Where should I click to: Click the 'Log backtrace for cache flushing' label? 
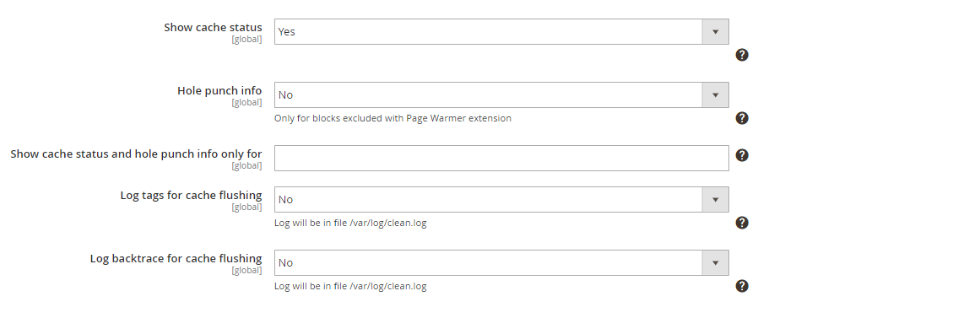click(176, 259)
